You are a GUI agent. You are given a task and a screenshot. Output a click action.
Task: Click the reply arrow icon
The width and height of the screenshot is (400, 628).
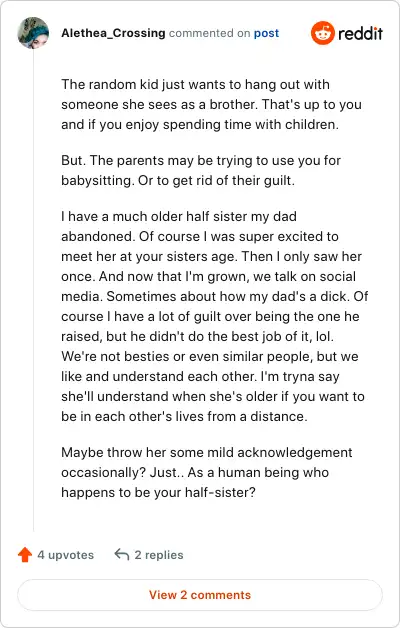coord(122,555)
